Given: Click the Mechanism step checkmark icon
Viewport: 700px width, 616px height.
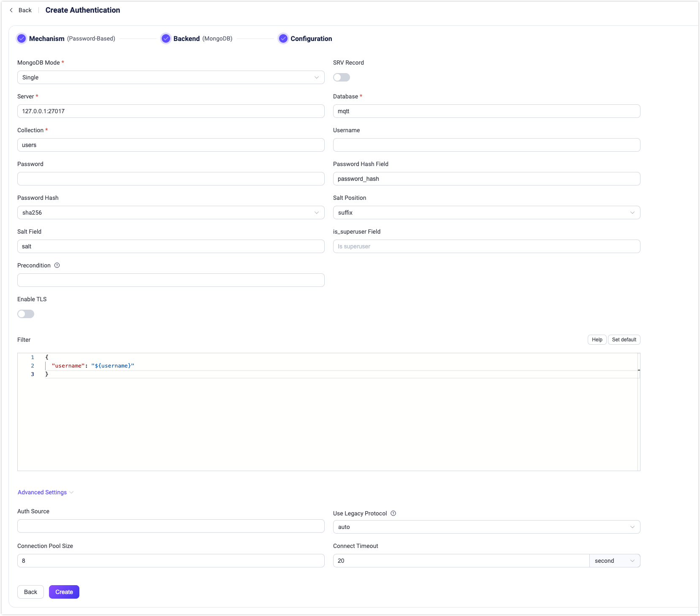Looking at the screenshot, I should pos(22,38).
